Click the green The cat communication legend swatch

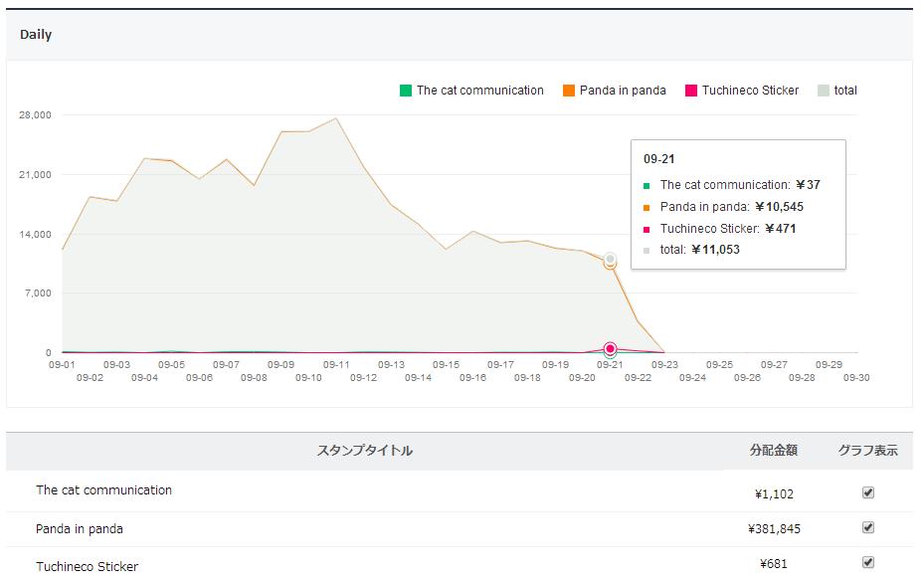click(x=406, y=91)
